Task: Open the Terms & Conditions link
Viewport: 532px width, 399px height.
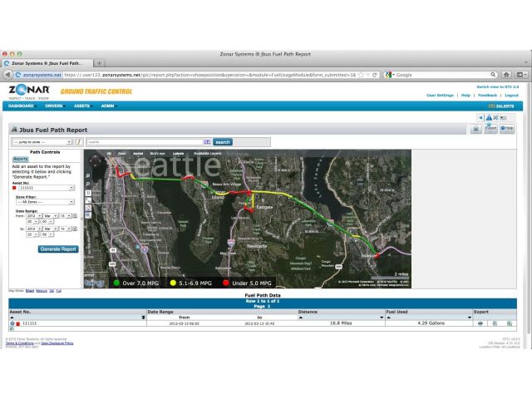Action: (x=19, y=343)
